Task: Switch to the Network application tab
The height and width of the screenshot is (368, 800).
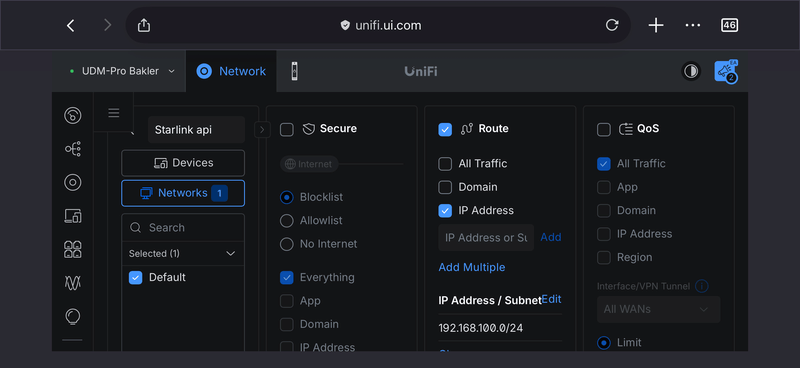Action: [x=231, y=71]
